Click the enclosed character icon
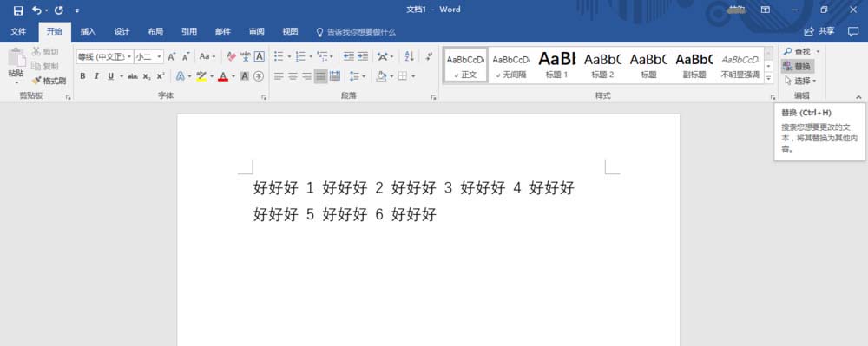868x346 pixels. point(259,76)
